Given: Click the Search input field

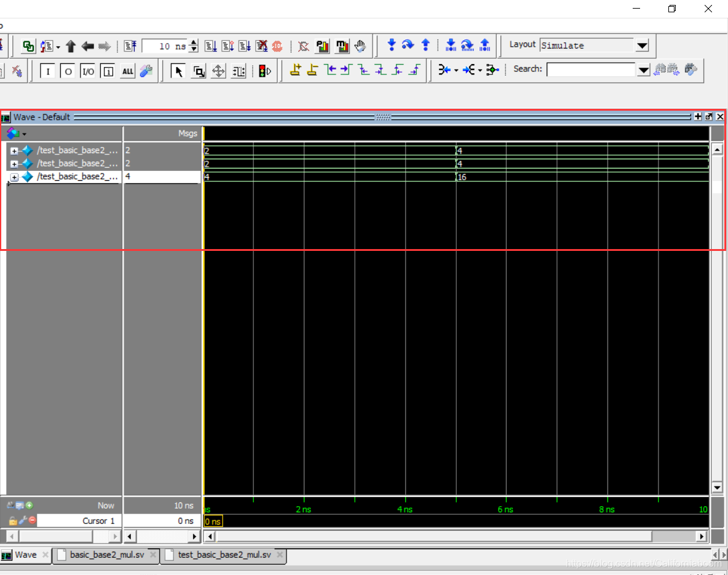Looking at the screenshot, I should pyautogui.click(x=592, y=70).
